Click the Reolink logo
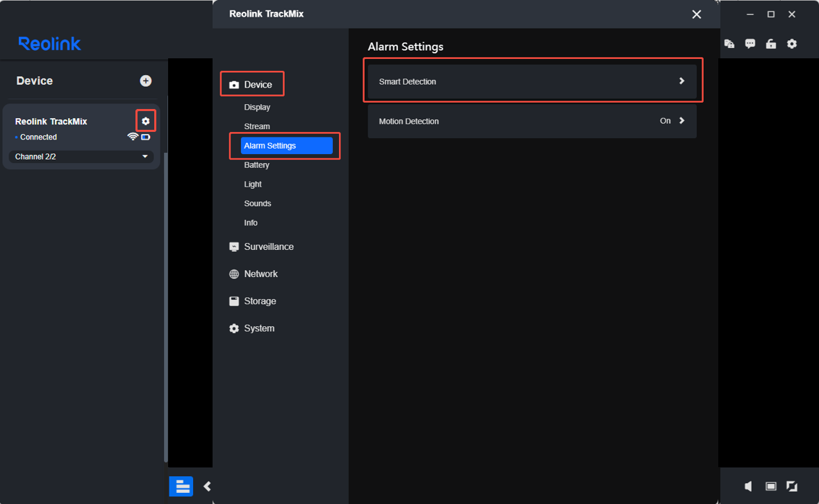819x504 pixels. pos(49,44)
